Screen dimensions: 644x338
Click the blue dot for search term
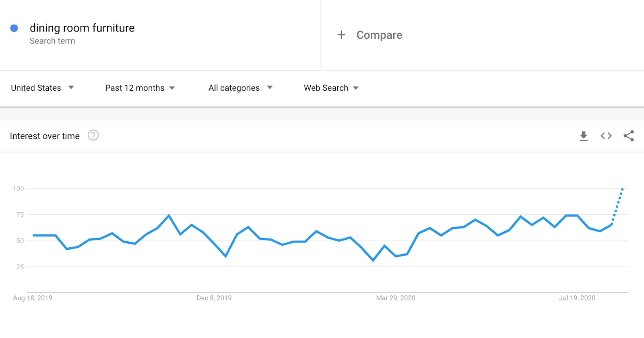click(14, 28)
